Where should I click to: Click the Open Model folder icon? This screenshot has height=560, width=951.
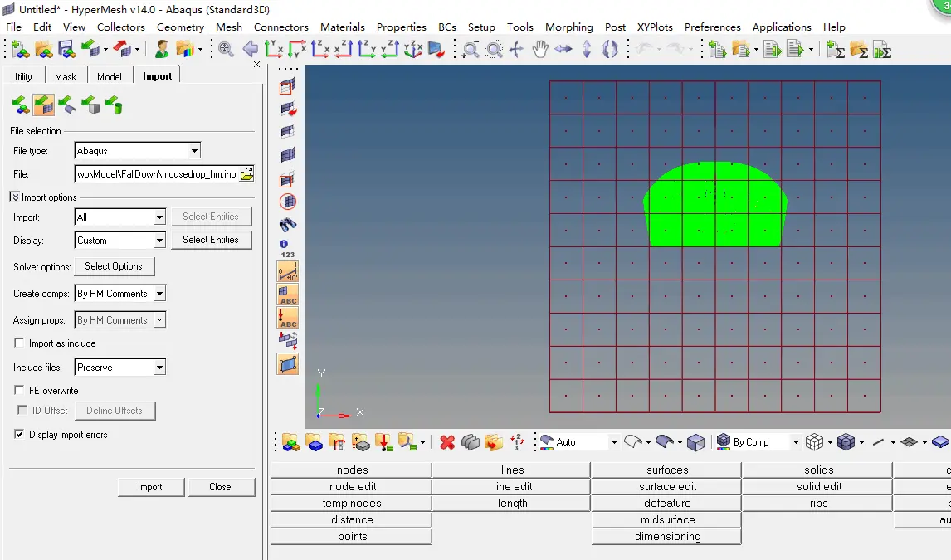tap(43, 49)
